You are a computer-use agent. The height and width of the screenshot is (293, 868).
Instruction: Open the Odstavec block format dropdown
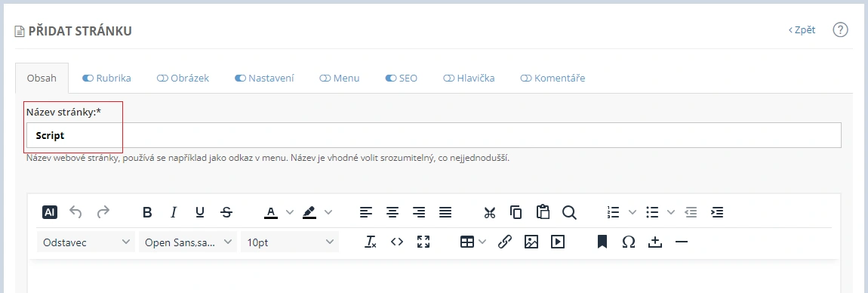(86, 242)
